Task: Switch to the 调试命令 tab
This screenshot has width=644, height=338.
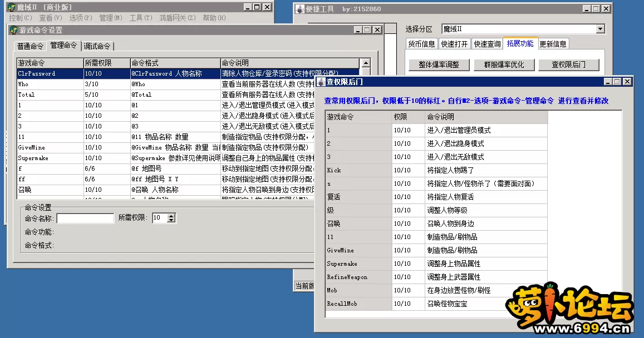Action: tap(97, 46)
